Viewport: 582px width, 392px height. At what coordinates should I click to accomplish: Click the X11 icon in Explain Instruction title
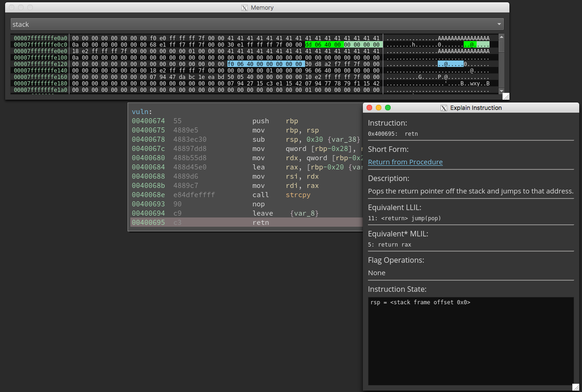coord(444,108)
